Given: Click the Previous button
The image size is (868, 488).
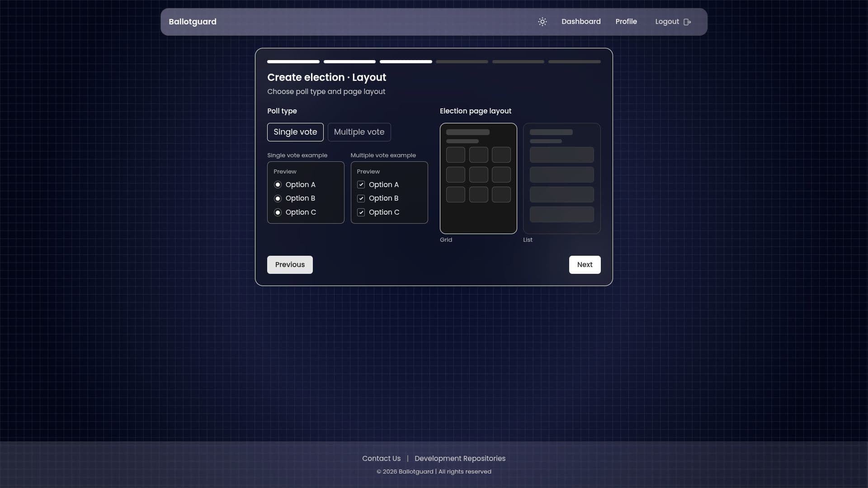Looking at the screenshot, I should click(290, 265).
